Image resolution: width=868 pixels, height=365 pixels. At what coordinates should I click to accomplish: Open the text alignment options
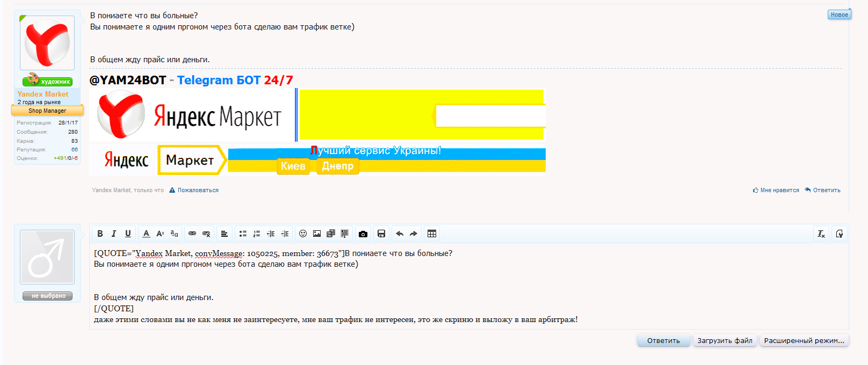tap(225, 233)
